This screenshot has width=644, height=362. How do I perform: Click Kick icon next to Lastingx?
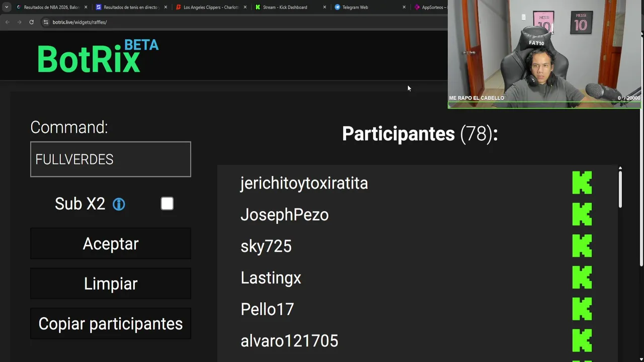[582, 278]
